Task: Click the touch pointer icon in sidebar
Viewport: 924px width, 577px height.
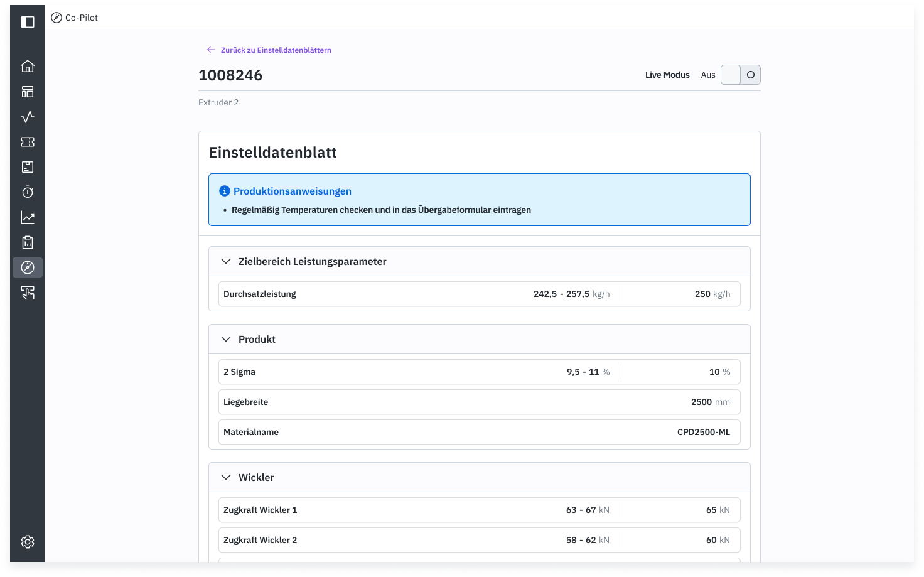Action: coord(28,293)
